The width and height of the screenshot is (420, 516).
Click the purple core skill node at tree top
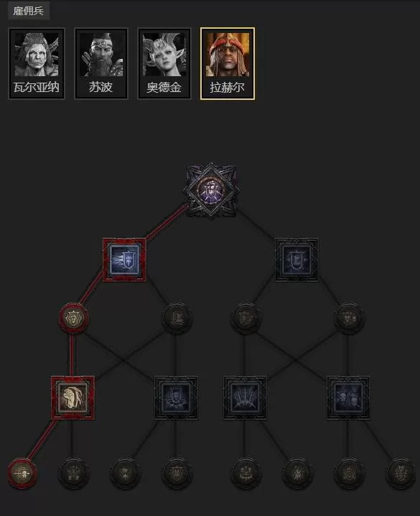coord(211,190)
